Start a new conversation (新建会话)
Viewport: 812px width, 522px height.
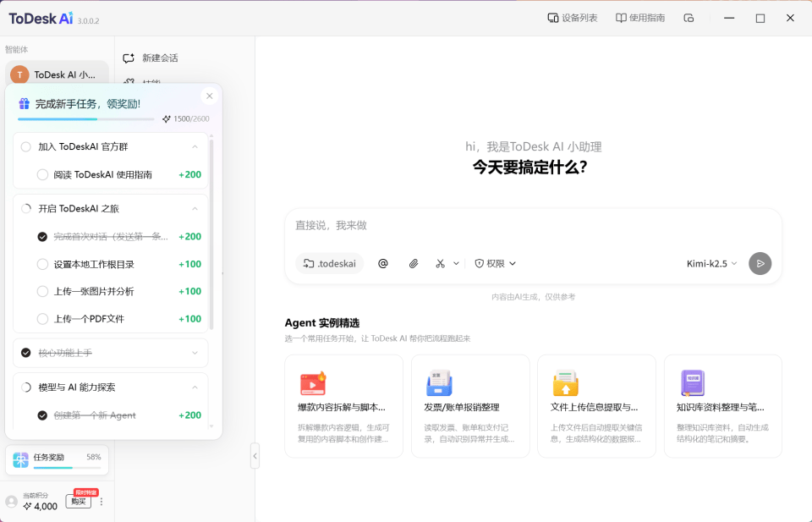pyautogui.click(x=151, y=58)
